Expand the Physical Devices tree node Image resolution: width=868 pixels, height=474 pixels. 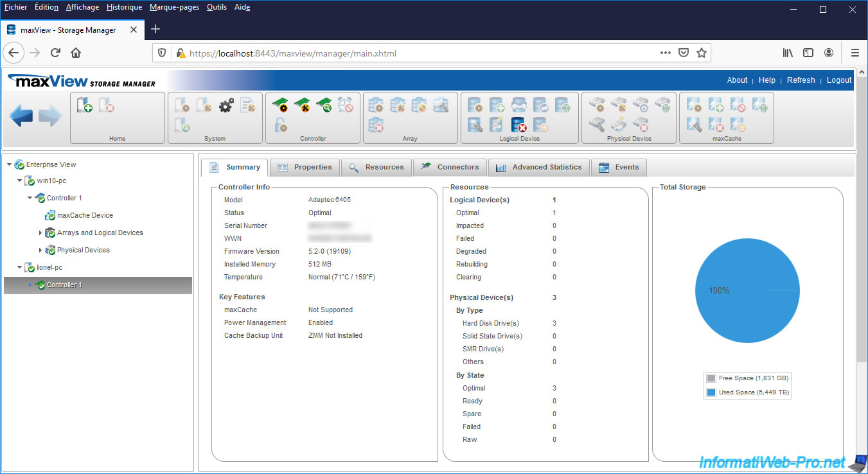40,250
